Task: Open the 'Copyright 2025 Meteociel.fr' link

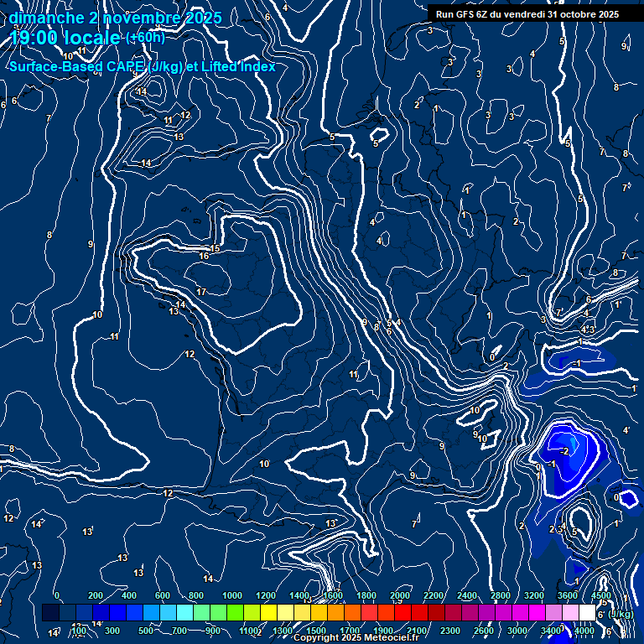Action: tap(356, 638)
